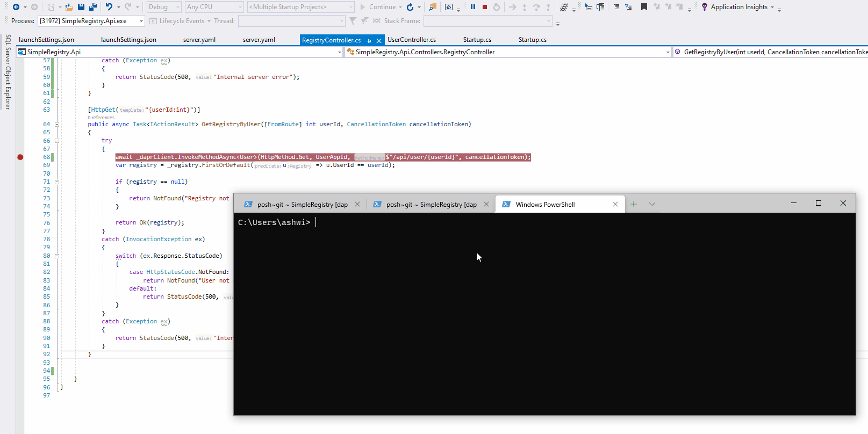Click the toolbar icon with a crossed-out hash
868x434 pixels.
564,7
